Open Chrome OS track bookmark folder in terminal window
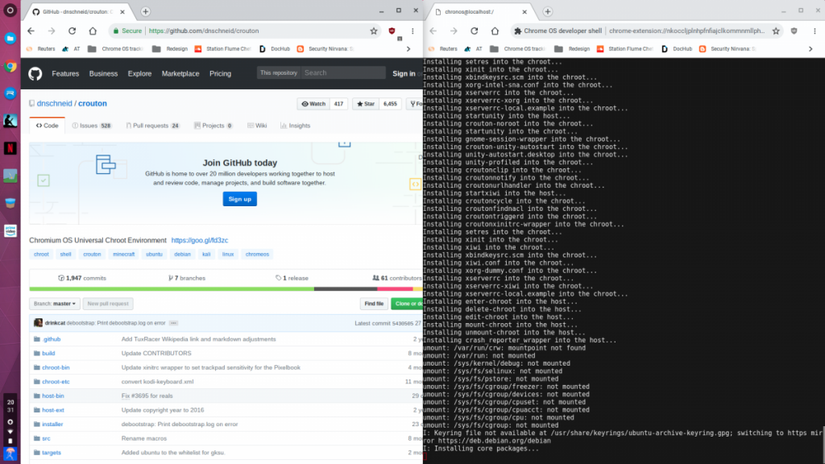The height and width of the screenshot is (464, 825). [x=517, y=49]
